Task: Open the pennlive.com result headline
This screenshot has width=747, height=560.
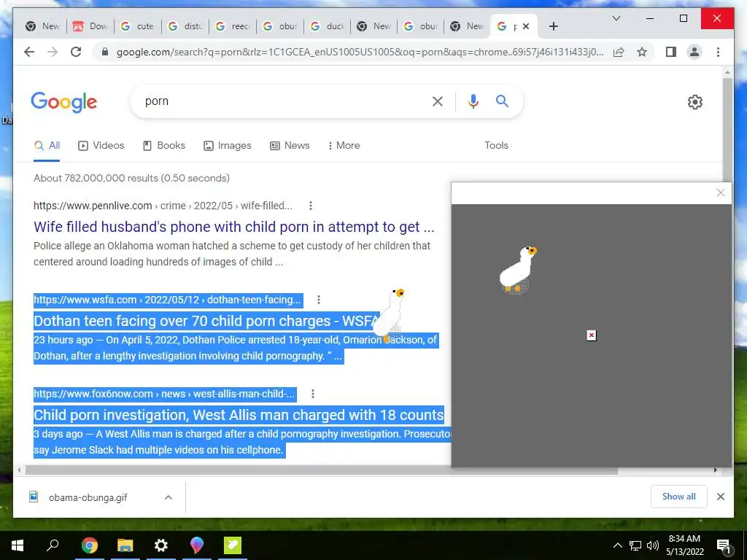Action: tap(234, 227)
